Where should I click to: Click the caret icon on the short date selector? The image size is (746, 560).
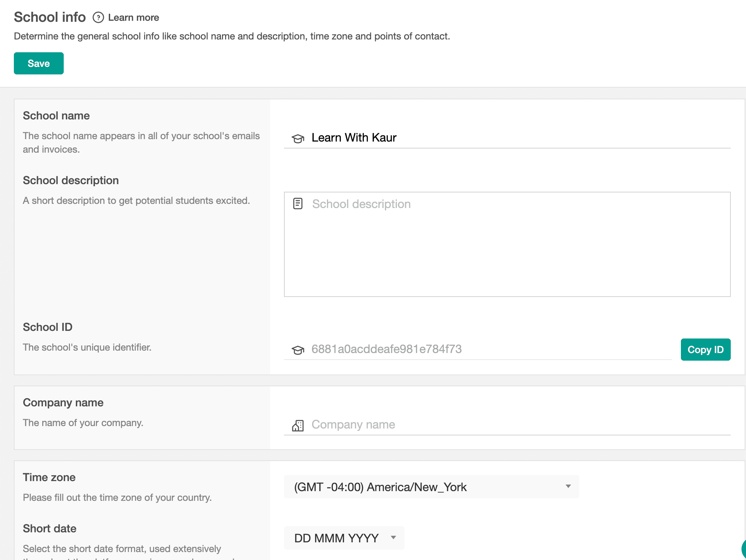click(x=393, y=538)
